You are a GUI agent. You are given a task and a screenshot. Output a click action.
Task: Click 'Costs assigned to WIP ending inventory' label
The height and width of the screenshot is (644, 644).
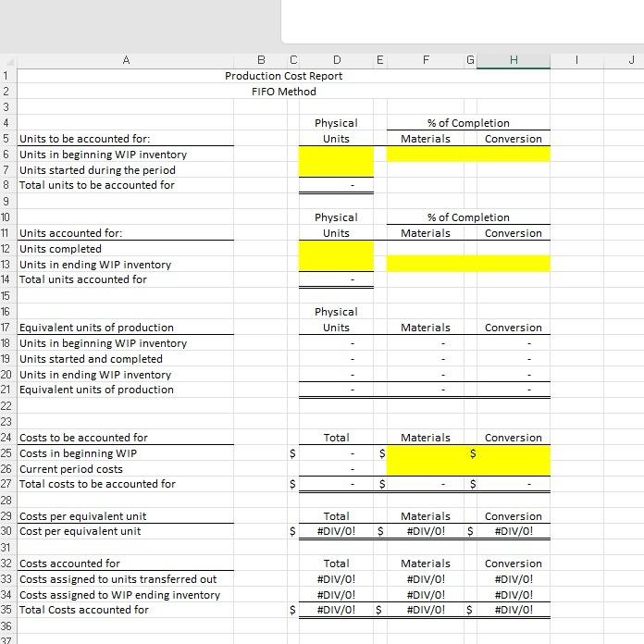click(120, 595)
